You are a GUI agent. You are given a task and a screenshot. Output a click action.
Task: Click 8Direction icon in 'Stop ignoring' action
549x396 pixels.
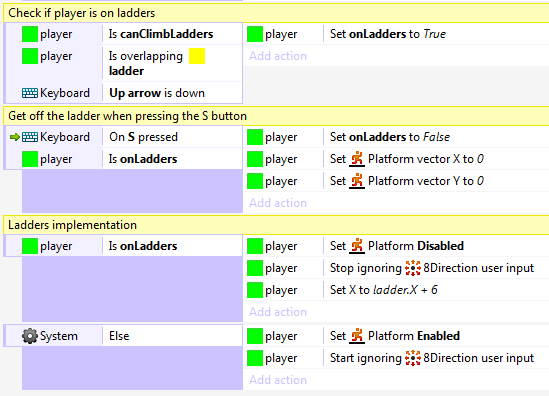tap(413, 268)
